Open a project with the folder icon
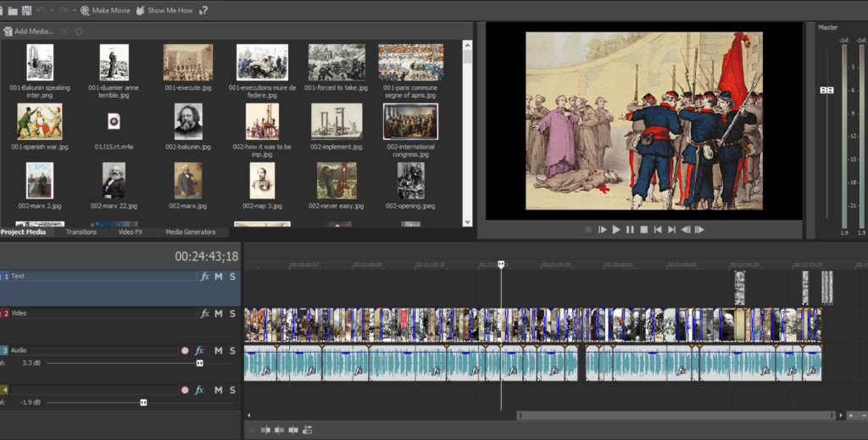Image resolution: width=868 pixels, height=440 pixels. pyautogui.click(x=12, y=10)
